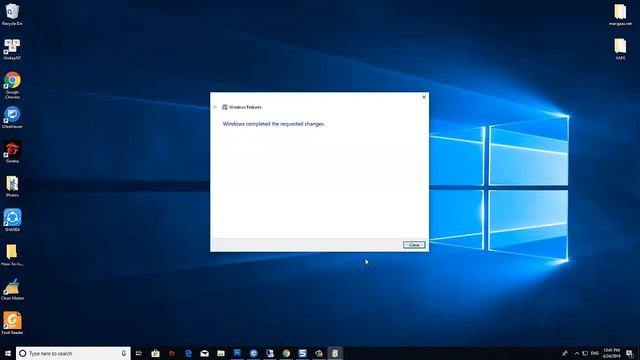
Task: Open the People icon in system tray
Action: pos(565,353)
